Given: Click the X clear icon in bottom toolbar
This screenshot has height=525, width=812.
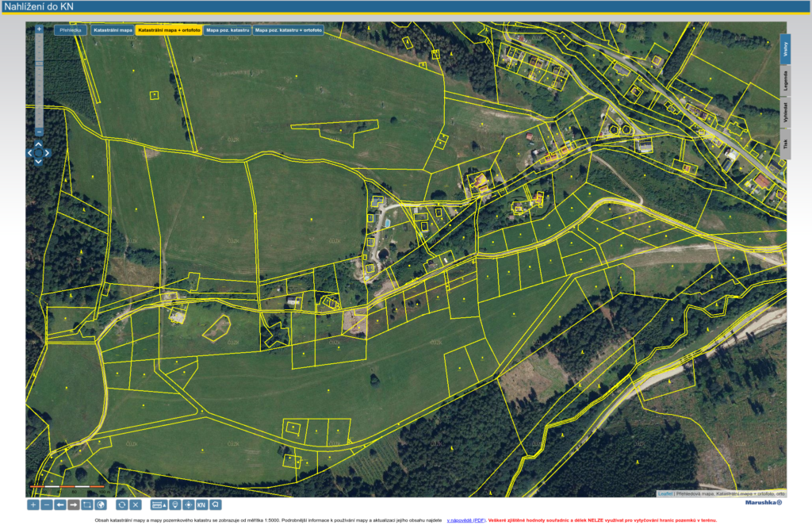Looking at the screenshot, I should 136,504.
